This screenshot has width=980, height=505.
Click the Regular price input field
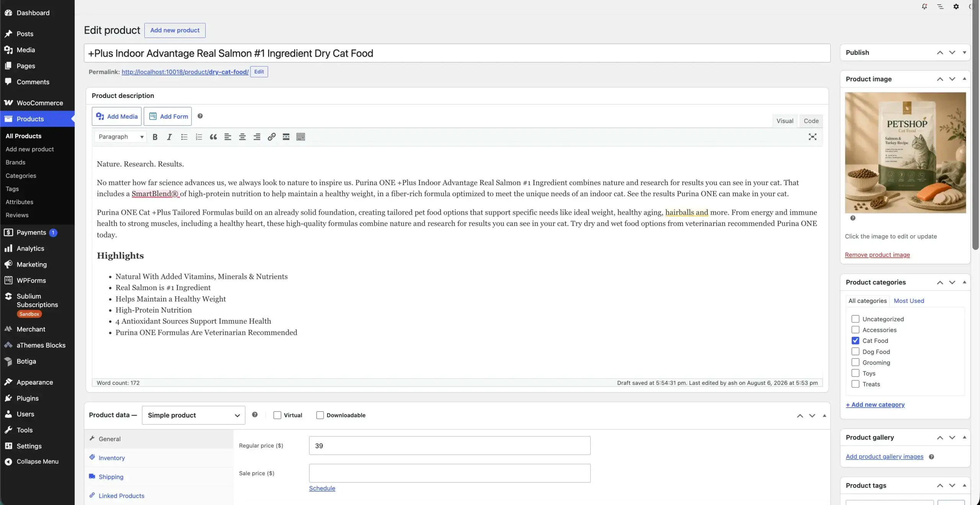[x=449, y=446]
